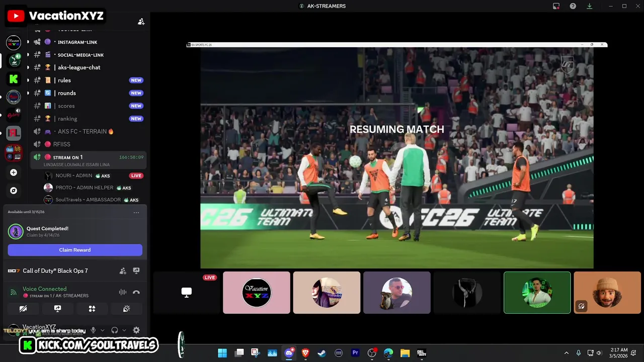Select the beanie-avatar participant tile
This screenshot has width=644, height=362.
click(x=607, y=293)
